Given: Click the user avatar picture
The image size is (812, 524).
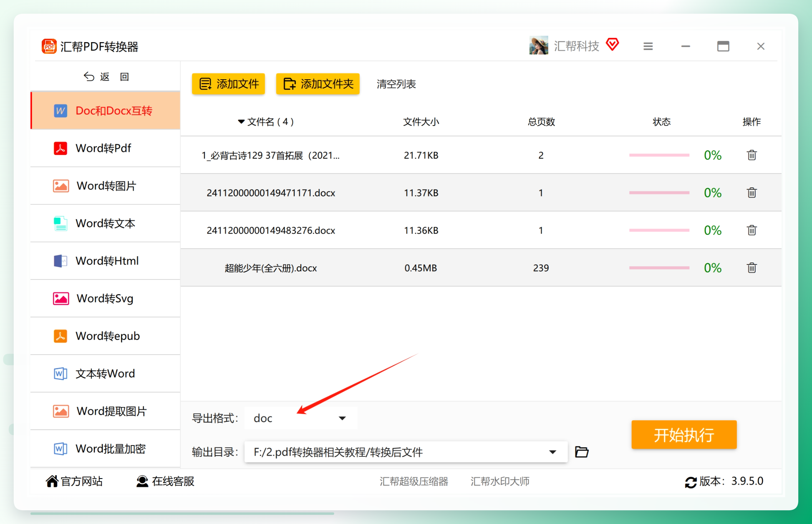Looking at the screenshot, I should [x=539, y=45].
